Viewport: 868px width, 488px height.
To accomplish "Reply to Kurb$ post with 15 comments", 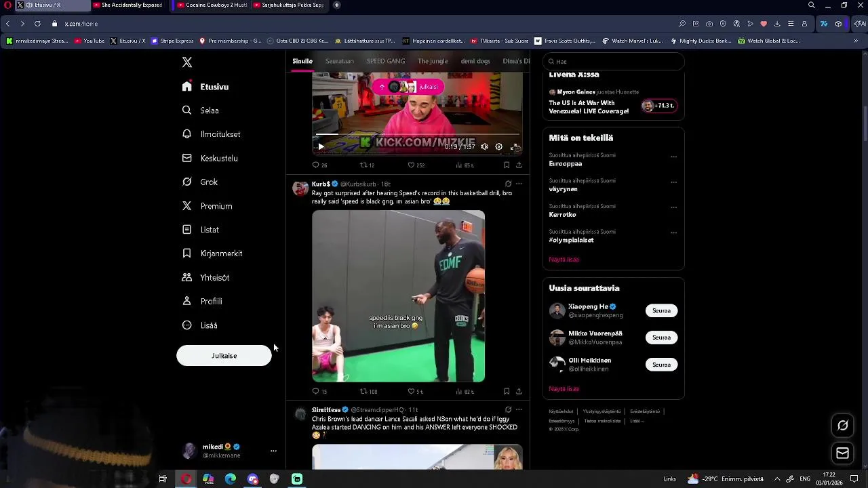I will click(x=319, y=391).
